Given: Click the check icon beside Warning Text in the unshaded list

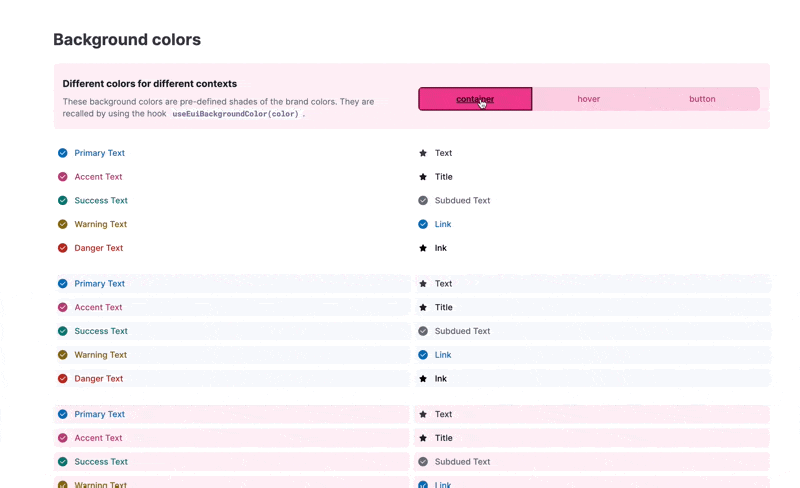Looking at the screenshot, I should pyautogui.click(x=63, y=224).
